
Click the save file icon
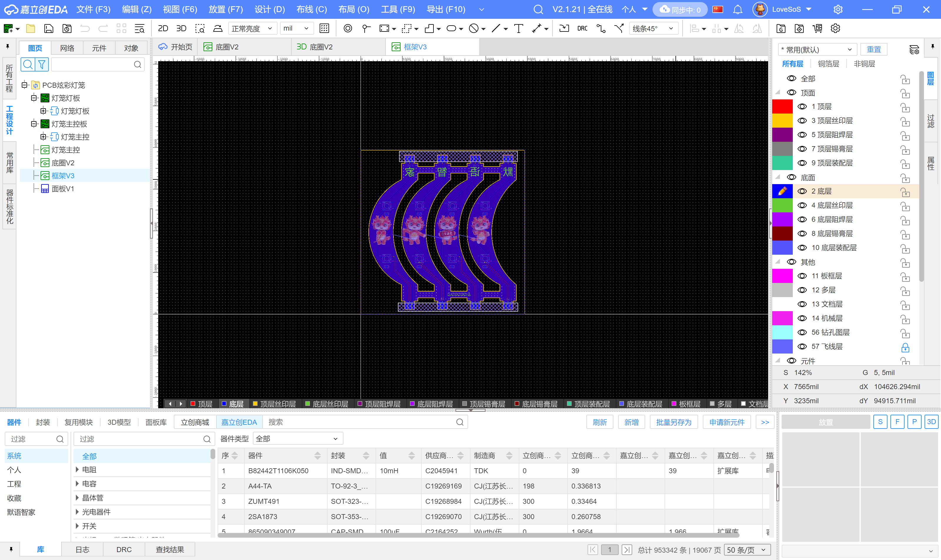coord(49,28)
